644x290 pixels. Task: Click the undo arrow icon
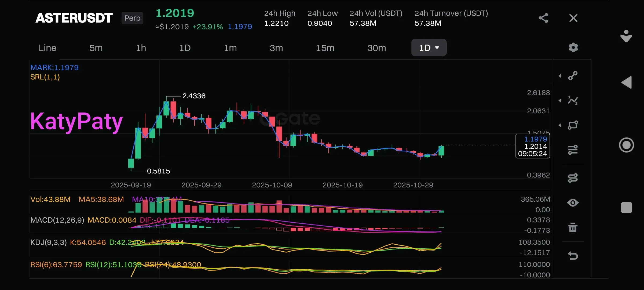(573, 256)
